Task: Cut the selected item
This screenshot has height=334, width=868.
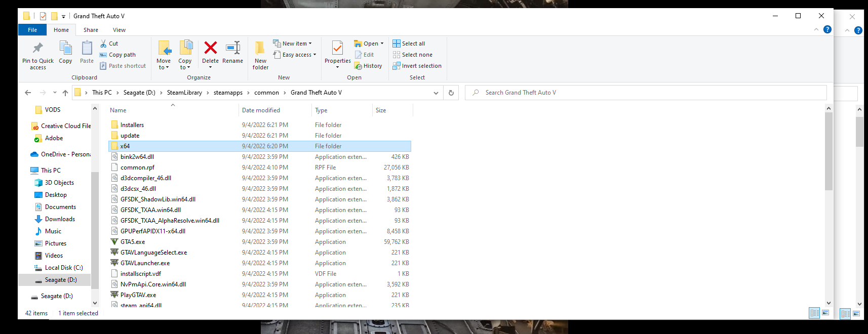Action: 109,44
